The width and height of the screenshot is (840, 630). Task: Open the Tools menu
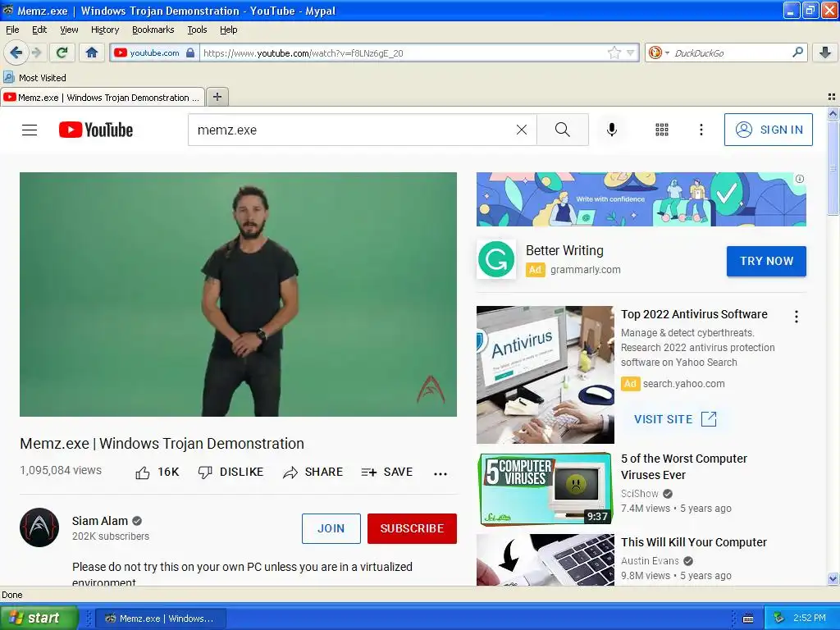click(x=197, y=30)
